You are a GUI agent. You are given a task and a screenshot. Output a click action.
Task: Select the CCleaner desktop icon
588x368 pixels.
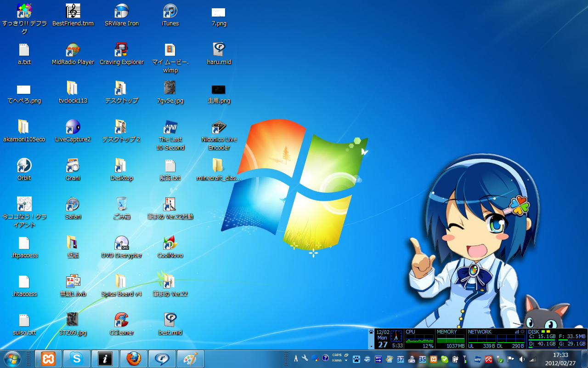tap(121, 320)
